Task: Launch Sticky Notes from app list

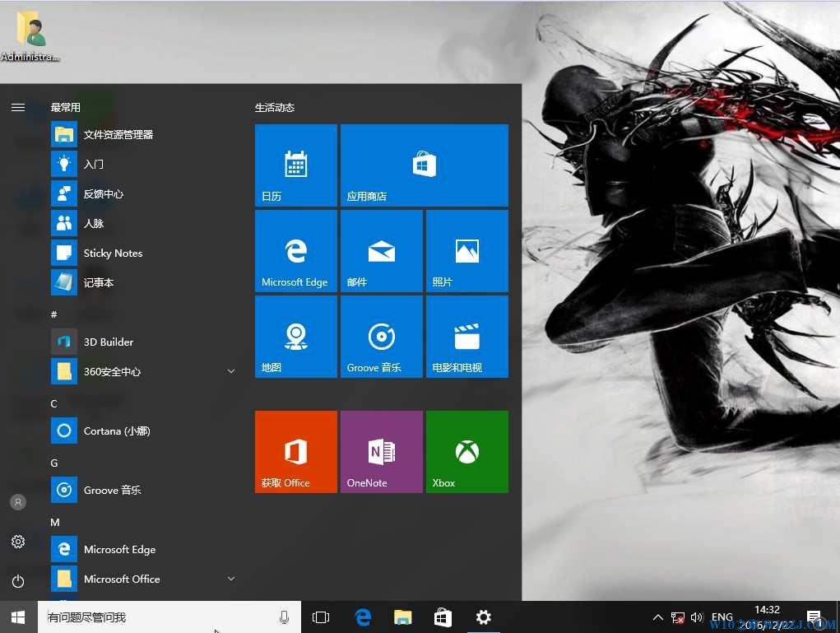Action: pos(144,253)
